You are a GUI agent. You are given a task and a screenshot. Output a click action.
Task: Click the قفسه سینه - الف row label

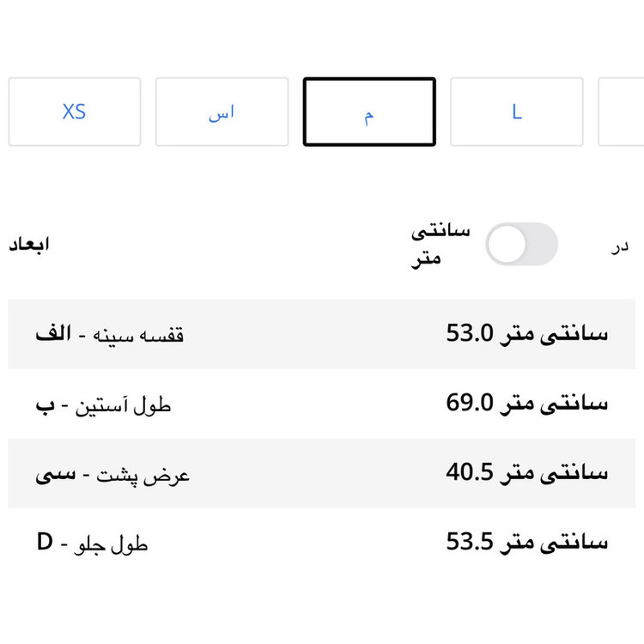110,334
